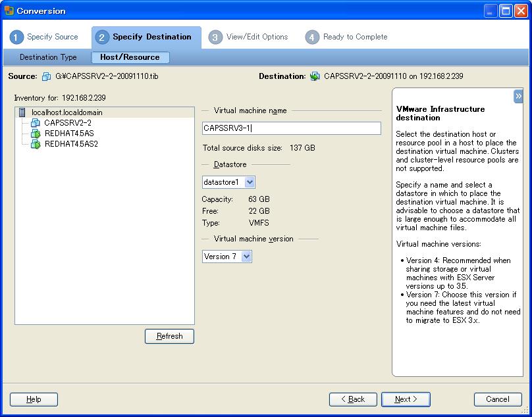The image size is (532, 417).
Task: Switch to Destination Type sub-tab
Action: (x=48, y=57)
